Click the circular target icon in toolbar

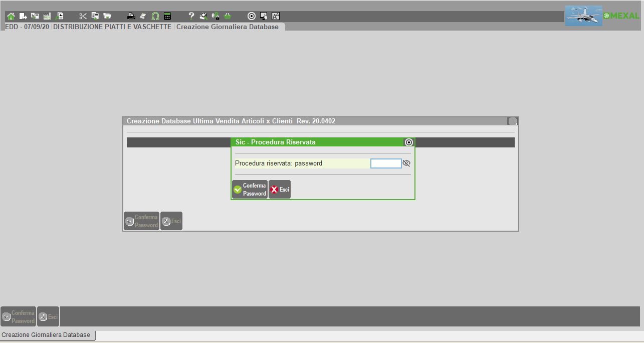[252, 16]
